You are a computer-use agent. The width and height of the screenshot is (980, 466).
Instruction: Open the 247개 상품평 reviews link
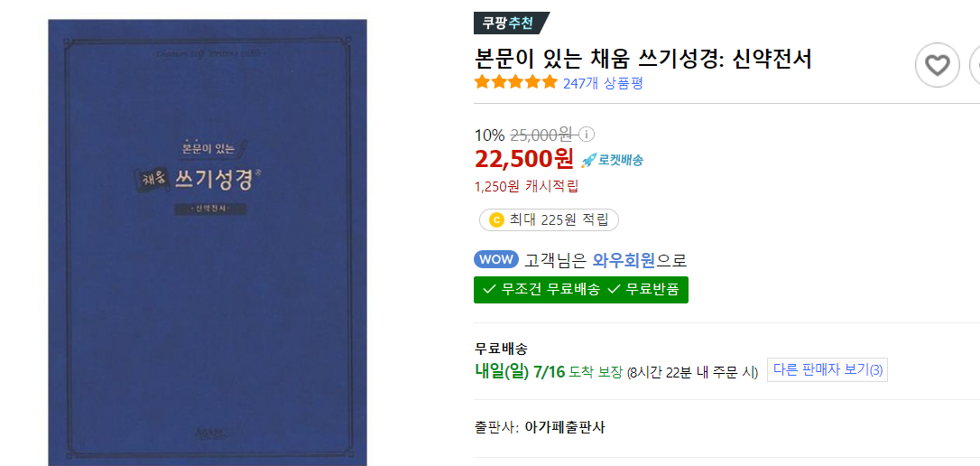pyautogui.click(x=603, y=83)
